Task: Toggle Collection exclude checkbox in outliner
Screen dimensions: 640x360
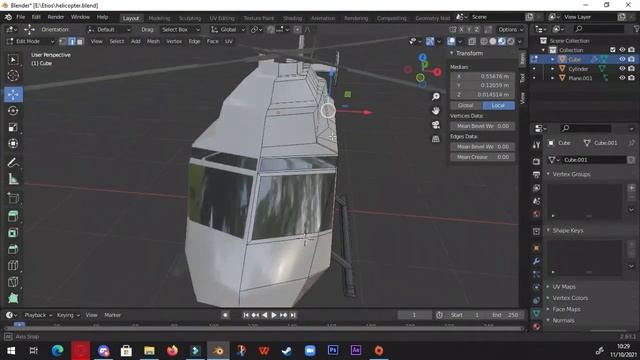Action: pos(613,50)
